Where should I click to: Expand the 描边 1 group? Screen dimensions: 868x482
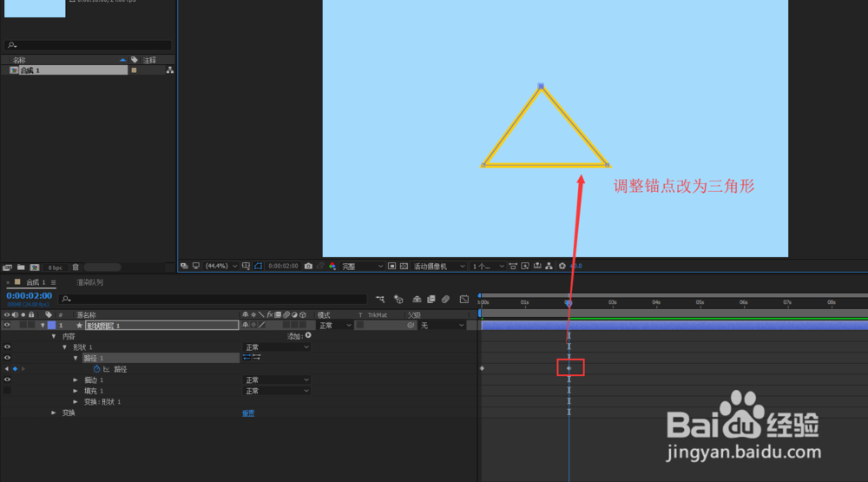[76, 380]
